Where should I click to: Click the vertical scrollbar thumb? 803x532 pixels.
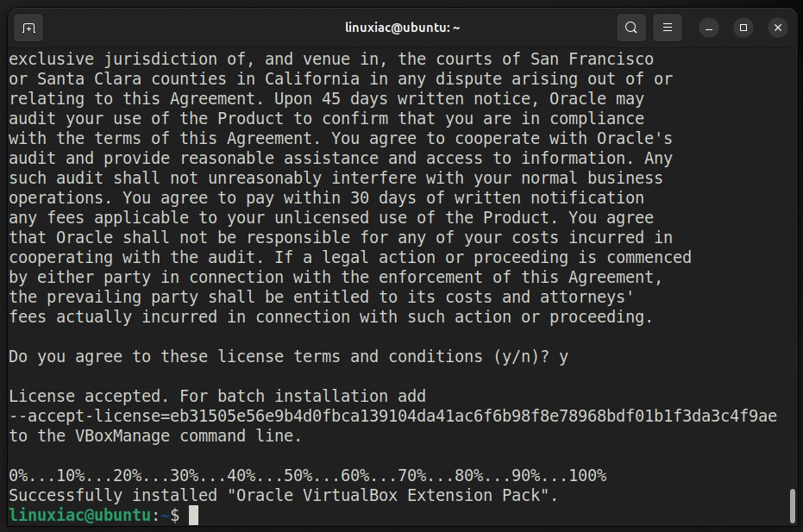[793, 506]
